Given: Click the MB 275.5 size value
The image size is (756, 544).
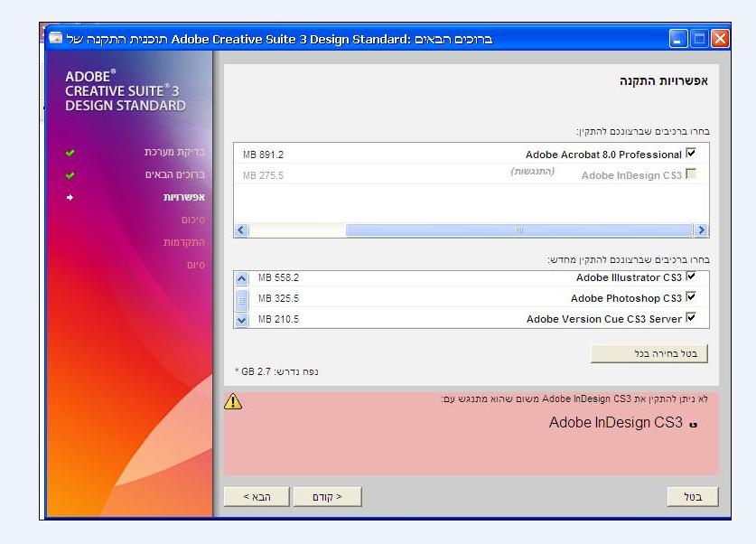Looking at the screenshot, I should click(x=263, y=175).
